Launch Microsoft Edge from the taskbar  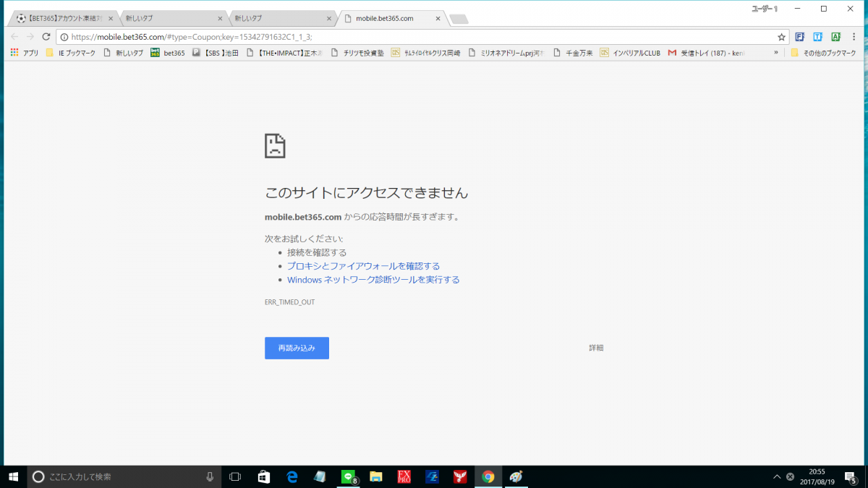[292, 476]
